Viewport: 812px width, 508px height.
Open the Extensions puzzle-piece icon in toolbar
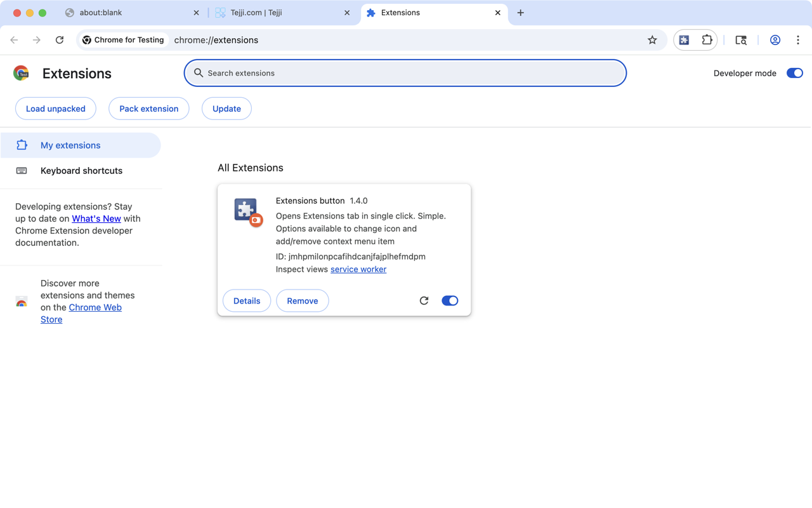(706, 39)
